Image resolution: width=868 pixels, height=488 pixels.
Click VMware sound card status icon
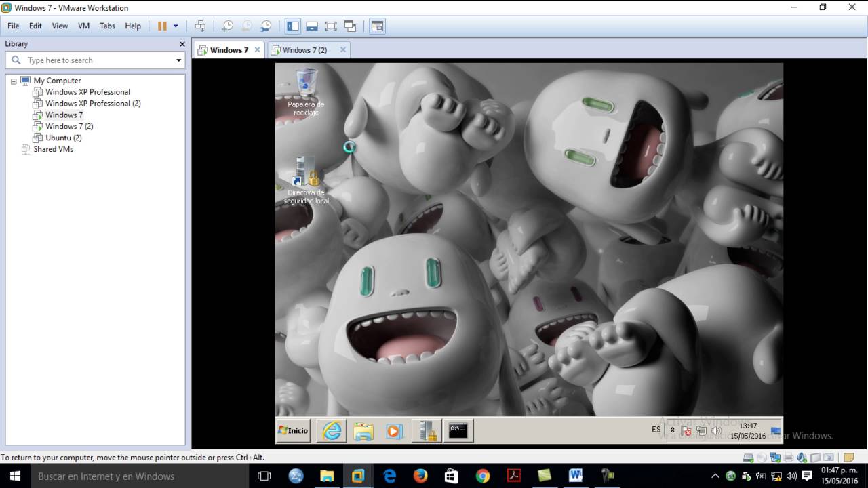tap(802, 457)
